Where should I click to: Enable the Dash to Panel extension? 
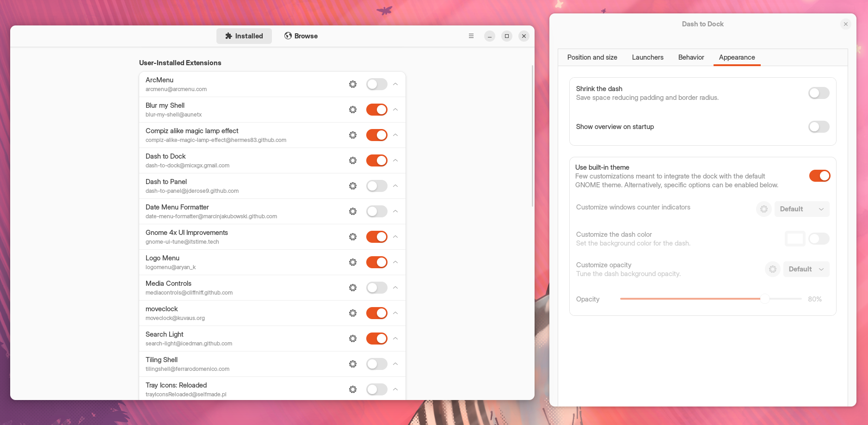(377, 186)
